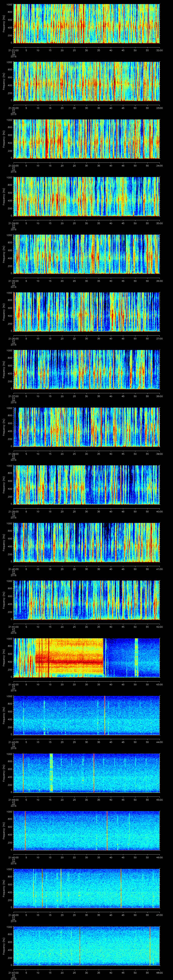Pick the spectrogram panel starting at 21:41:00

tap(87, 600)
